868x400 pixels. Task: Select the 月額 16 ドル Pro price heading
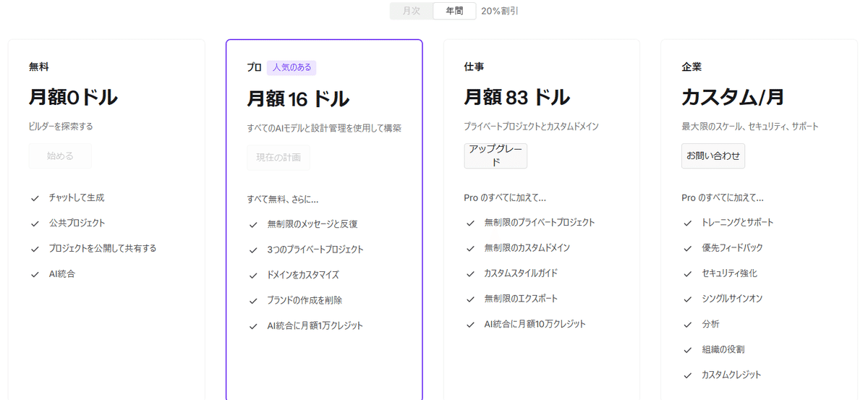pyautogui.click(x=297, y=98)
